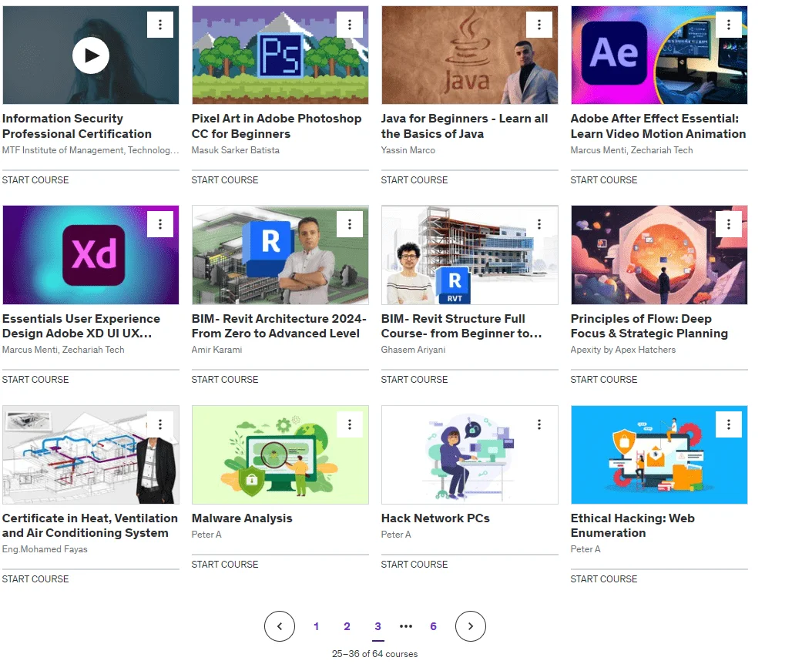Open title Principles of Flow: Deep Focus

649,326
